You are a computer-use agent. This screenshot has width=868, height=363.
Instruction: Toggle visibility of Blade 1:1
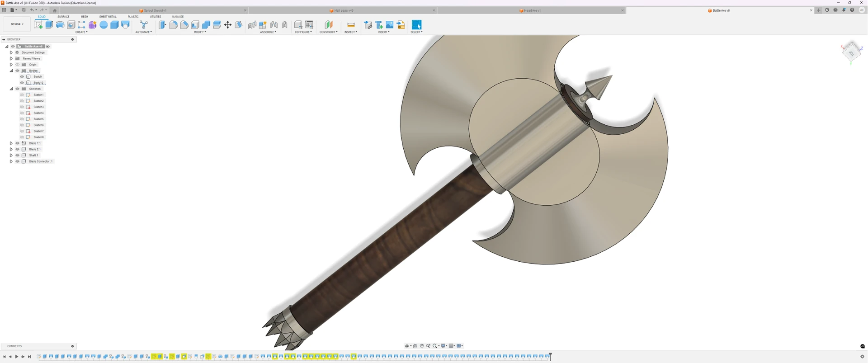[18, 143]
